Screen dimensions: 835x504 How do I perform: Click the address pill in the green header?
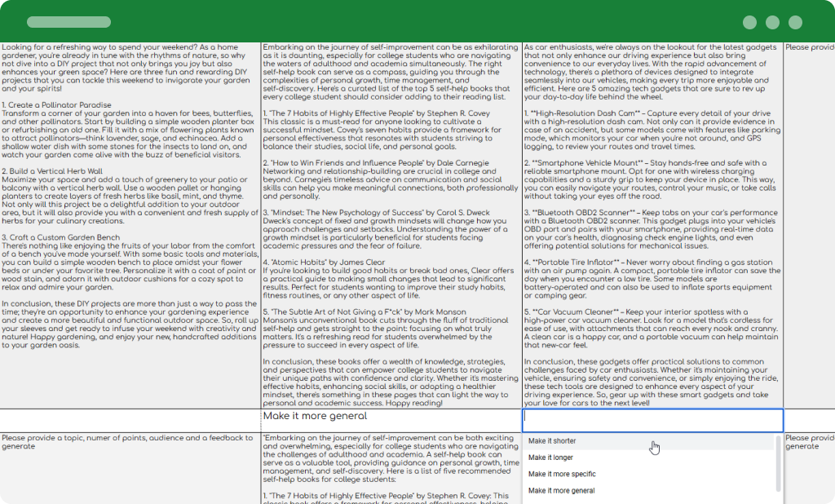[x=69, y=23]
